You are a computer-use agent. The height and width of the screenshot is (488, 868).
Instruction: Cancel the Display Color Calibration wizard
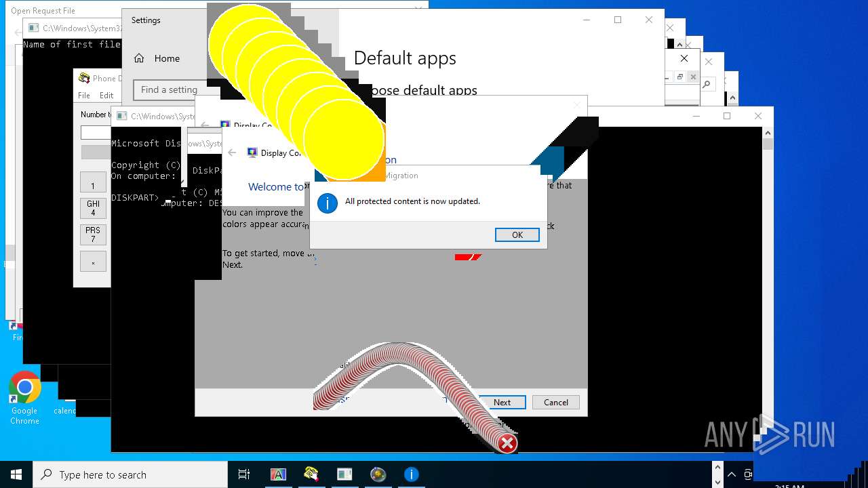click(x=556, y=402)
